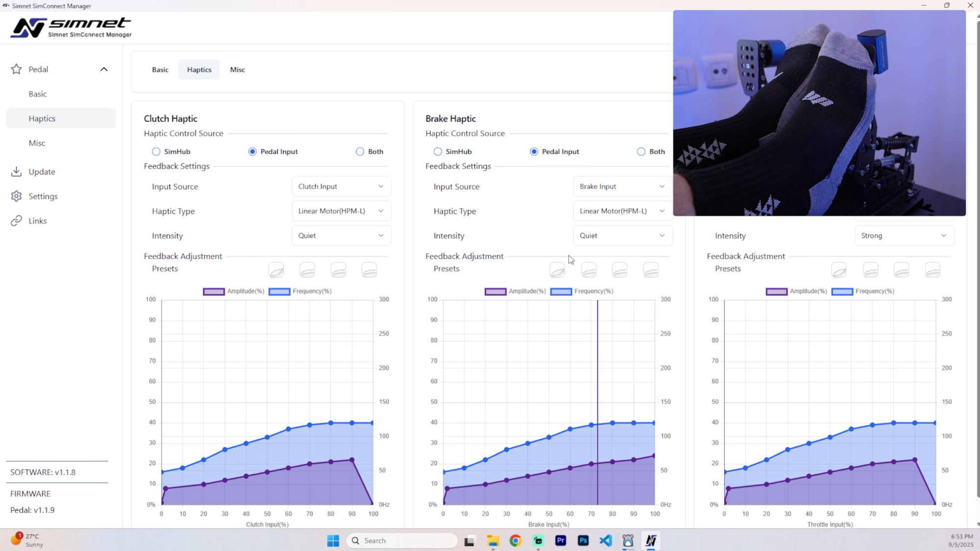Click the Settings gear icon

click(16, 196)
